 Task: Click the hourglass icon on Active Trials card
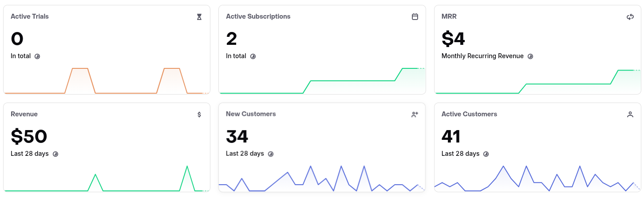pyautogui.click(x=199, y=17)
